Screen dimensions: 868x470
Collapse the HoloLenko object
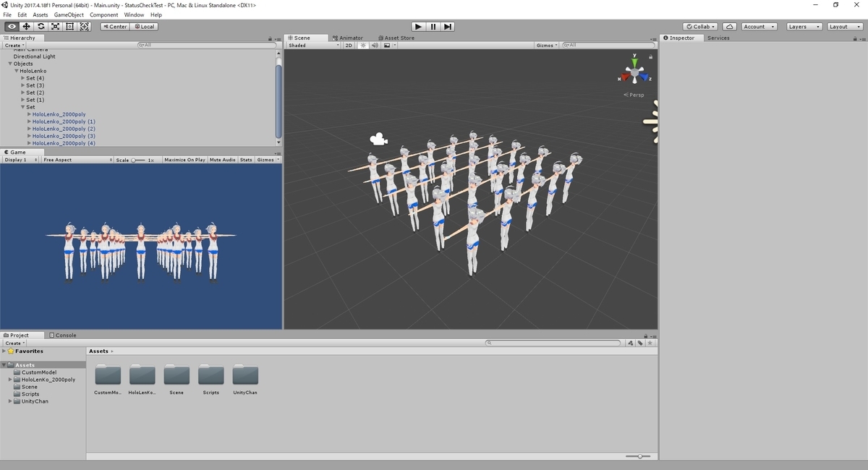tap(17, 71)
